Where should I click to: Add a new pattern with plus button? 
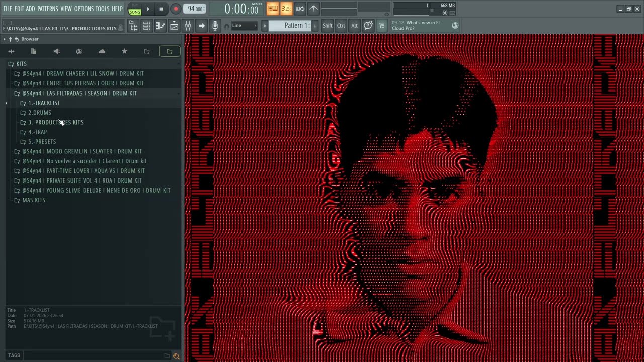coord(315,26)
